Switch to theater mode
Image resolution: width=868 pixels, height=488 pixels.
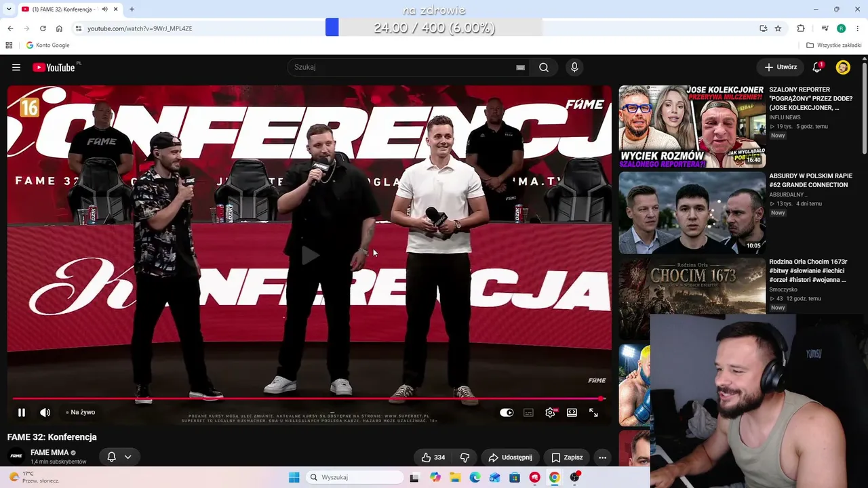tap(572, 412)
